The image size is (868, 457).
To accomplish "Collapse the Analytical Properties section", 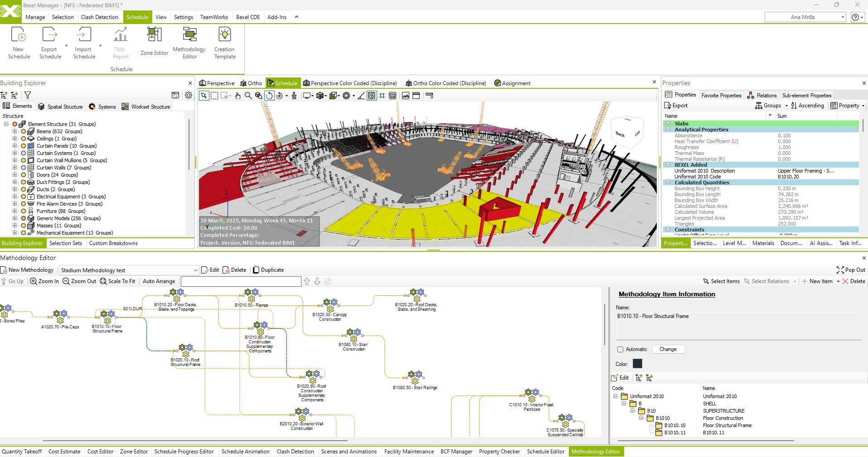I will 668,130.
